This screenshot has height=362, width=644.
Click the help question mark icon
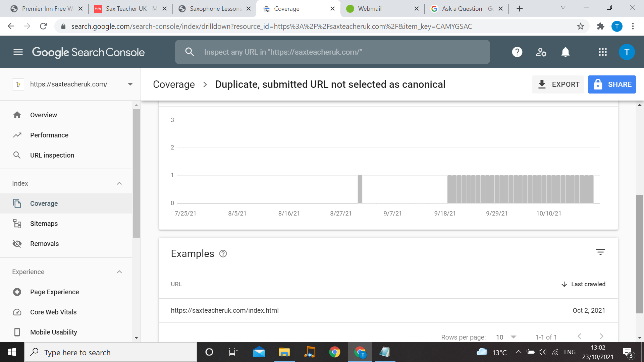(x=517, y=52)
